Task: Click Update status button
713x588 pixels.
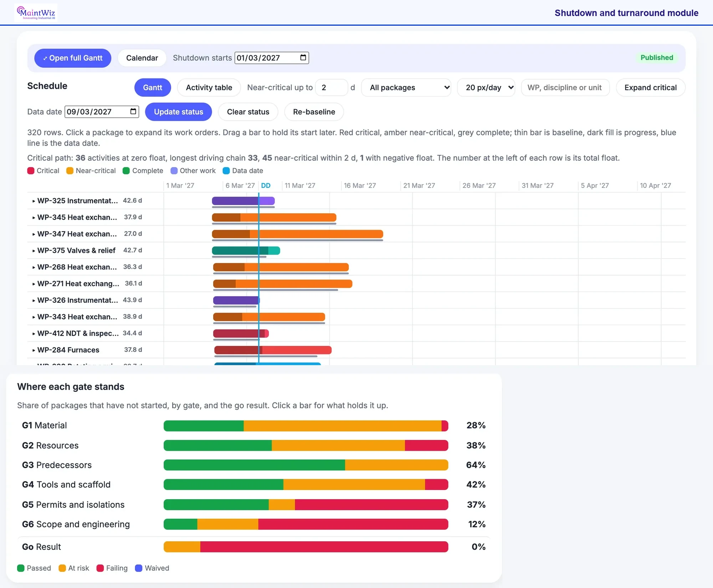Action: tap(179, 112)
